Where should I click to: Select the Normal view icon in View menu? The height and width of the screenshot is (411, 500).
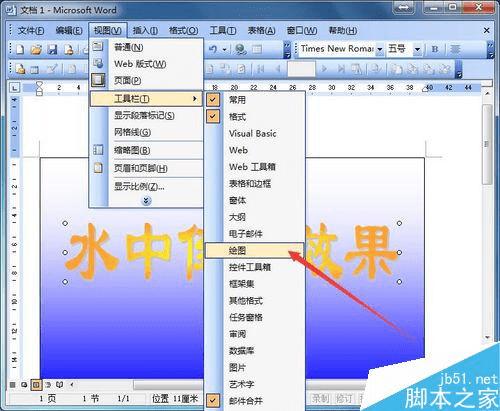pyautogui.click(x=98, y=46)
